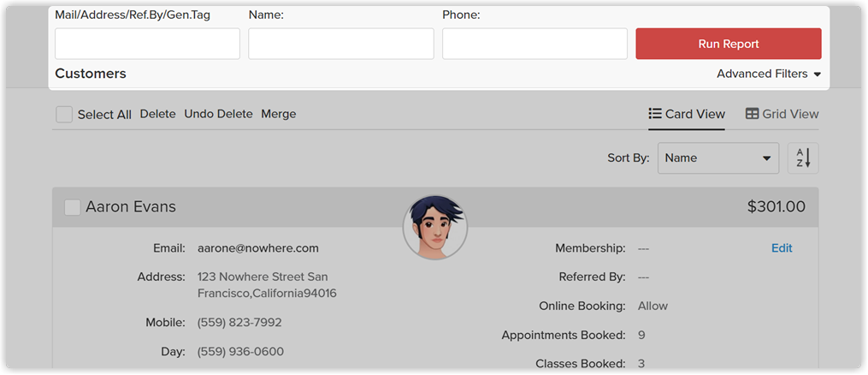
Task: Switch to Card View tab
Action: tap(687, 114)
